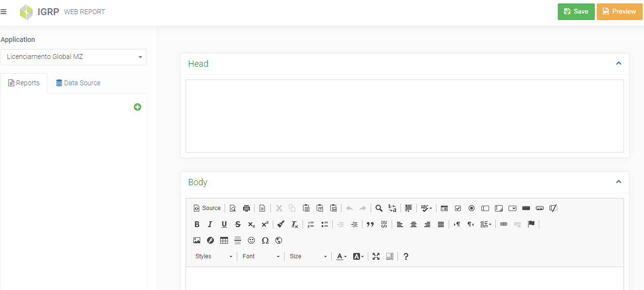This screenshot has height=290, width=644.
Task: Insert a Special Character omega
Action: (x=265, y=240)
